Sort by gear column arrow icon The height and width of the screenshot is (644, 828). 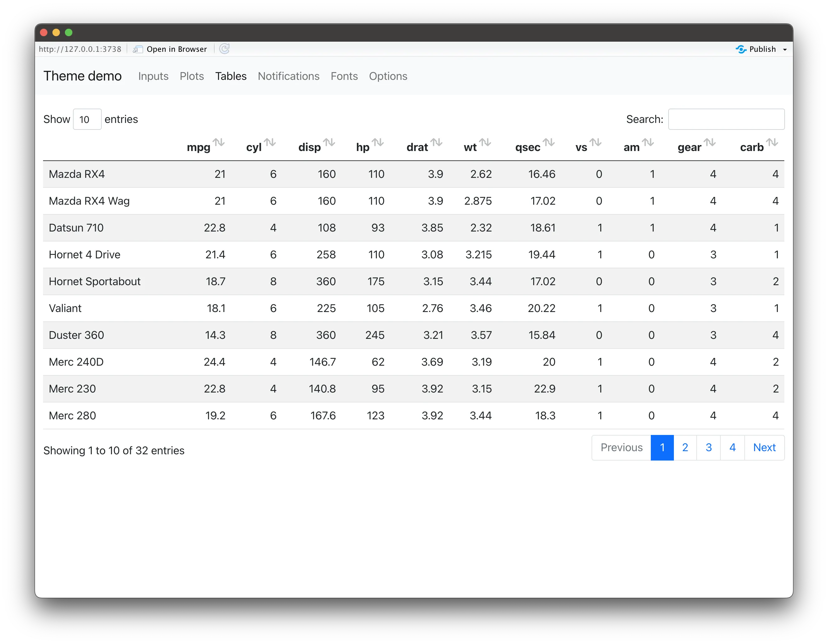710,143
